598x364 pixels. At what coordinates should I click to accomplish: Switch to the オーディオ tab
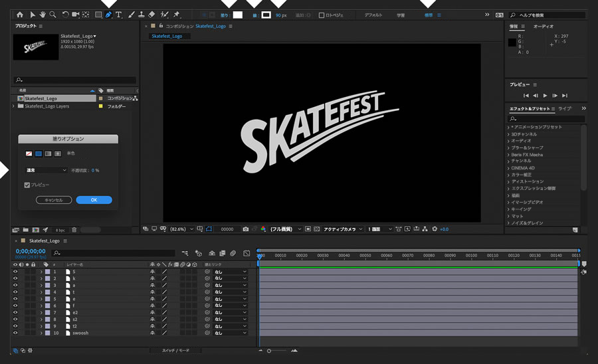tap(544, 27)
